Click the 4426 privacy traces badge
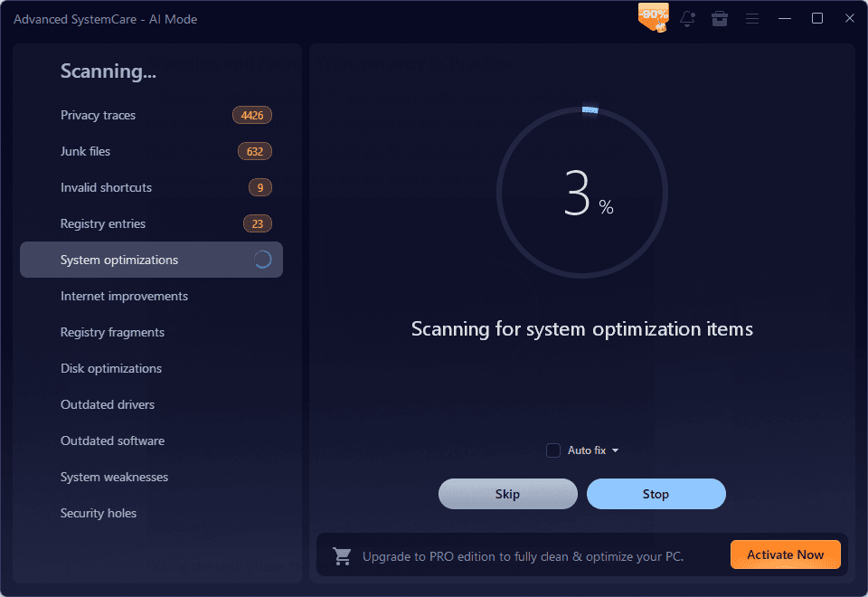Image resolution: width=868 pixels, height=597 pixels. click(x=252, y=115)
